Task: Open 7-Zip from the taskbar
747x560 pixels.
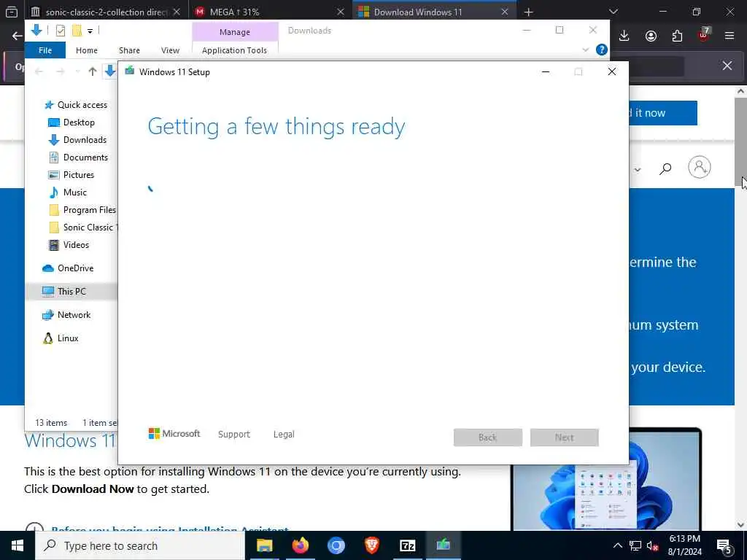Action: point(407,545)
